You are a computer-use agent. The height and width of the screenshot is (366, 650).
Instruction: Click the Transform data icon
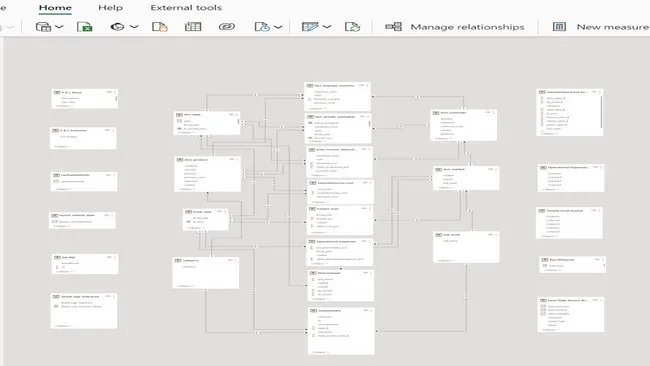tap(310, 27)
